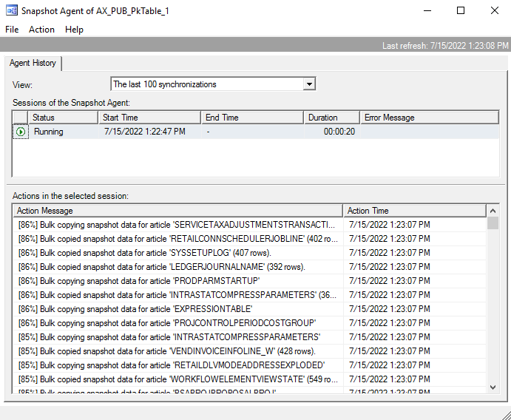Select the [85%] Bulk copying INTRASTATCOMPRESSPARAMETERS row
Screen dimensions: 511x420
[250, 337]
